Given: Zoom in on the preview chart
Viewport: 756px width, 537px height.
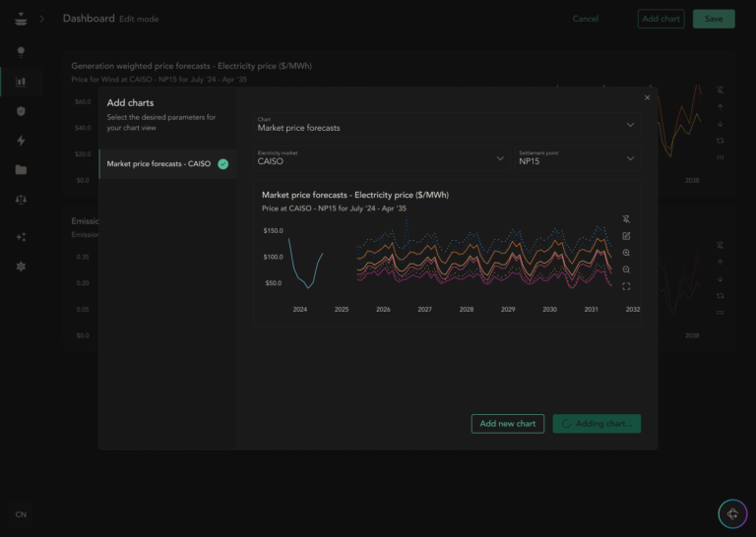Looking at the screenshot, I should click(x=626, y=253).
